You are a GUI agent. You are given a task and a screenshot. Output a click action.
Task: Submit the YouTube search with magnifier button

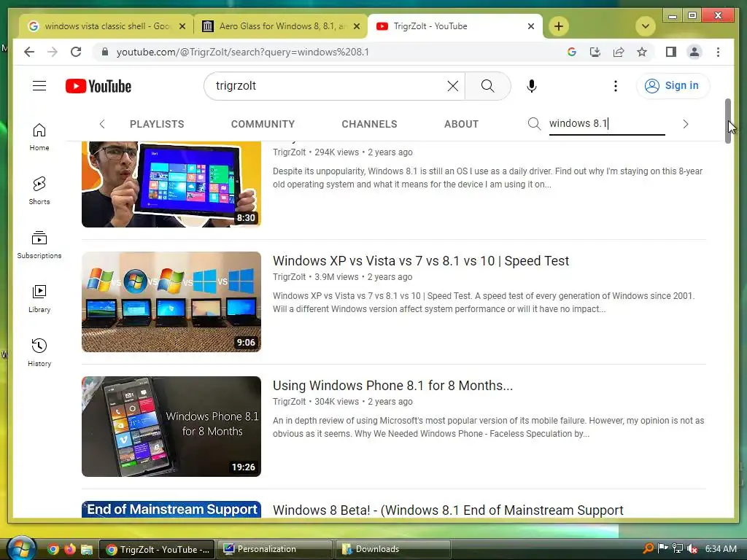point(487,86)
